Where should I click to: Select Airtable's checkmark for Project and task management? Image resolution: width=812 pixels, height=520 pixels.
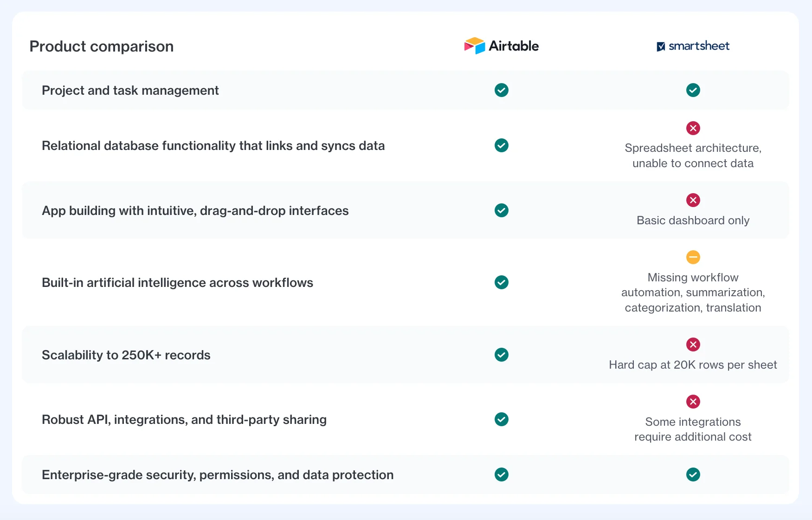pos(501,90)
